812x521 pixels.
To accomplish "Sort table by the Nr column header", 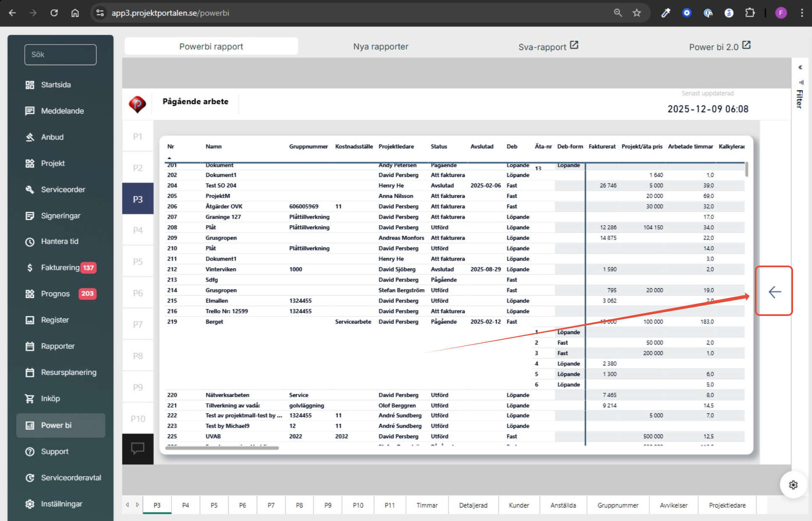I will (171, 147).
